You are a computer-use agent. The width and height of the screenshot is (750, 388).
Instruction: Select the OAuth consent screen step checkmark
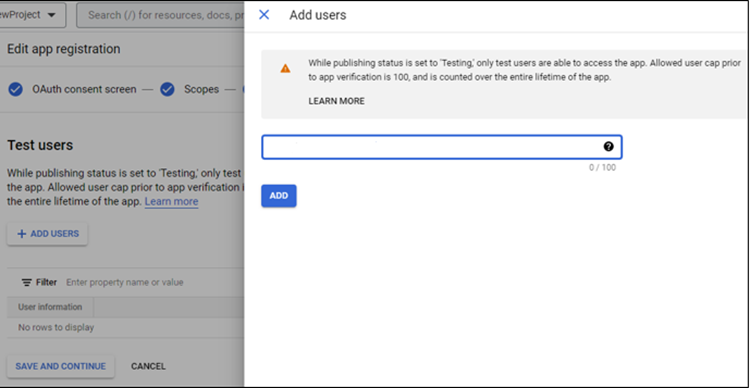tap(16, 89)
